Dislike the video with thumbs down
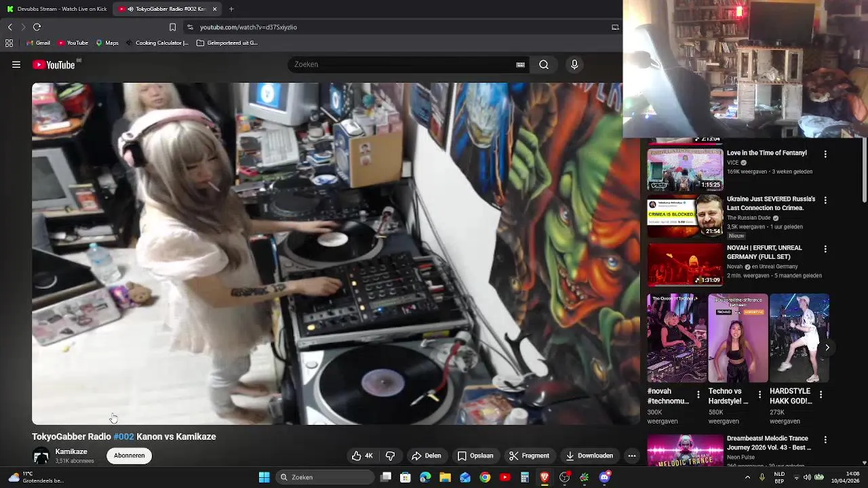Screen dimensions: 868x488 [390, 455]
